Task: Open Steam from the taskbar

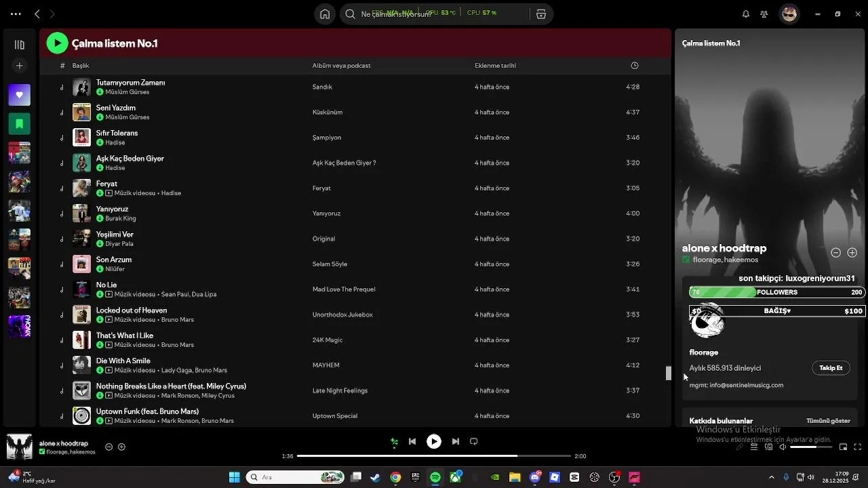Action: [x=375, y=477]
